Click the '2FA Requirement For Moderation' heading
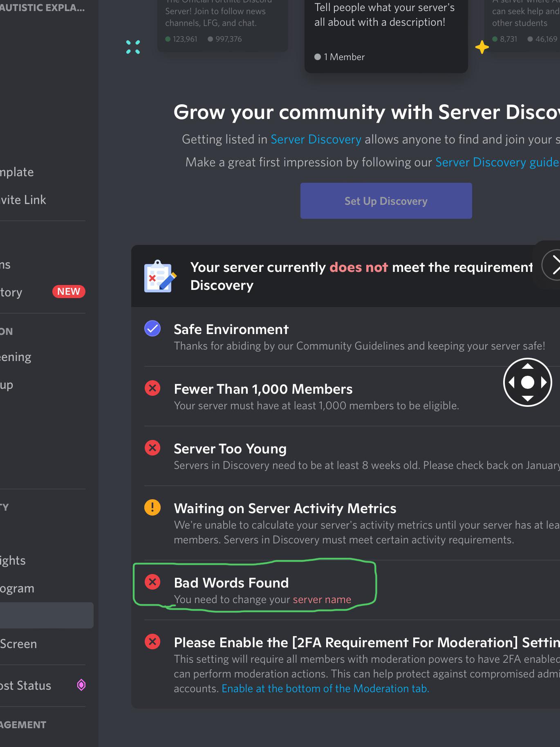Screen dimensions: 560x747 pos(367,642)
